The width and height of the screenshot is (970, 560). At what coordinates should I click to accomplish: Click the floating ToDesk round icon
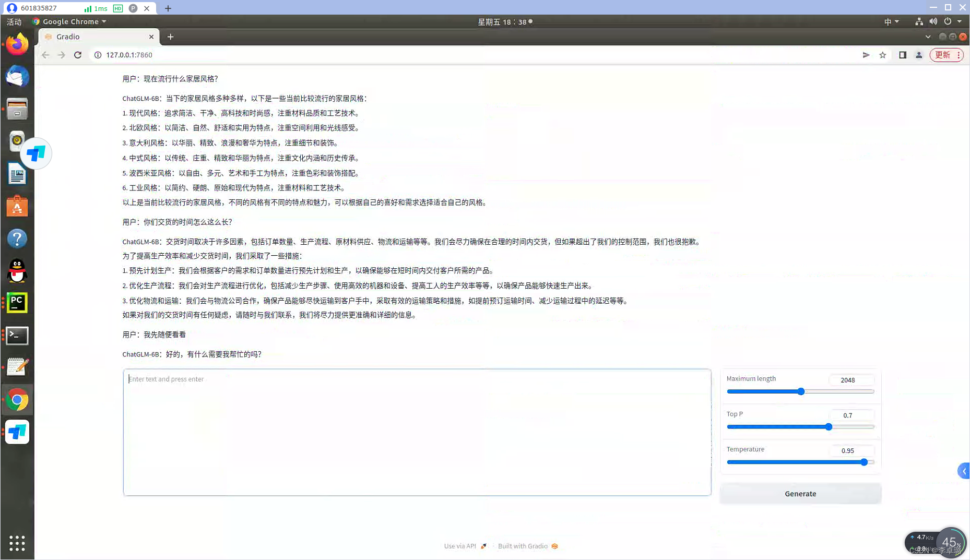click(x=36, y=153)
